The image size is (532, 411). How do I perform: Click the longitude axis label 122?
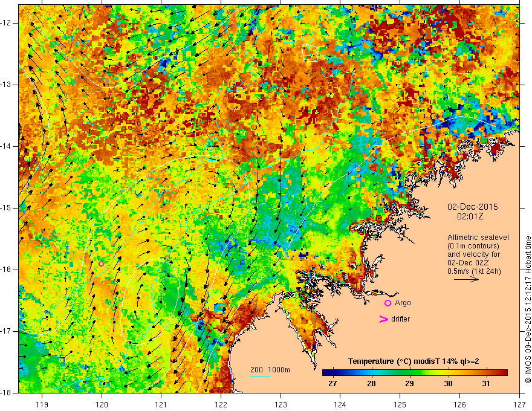point(221,404)
